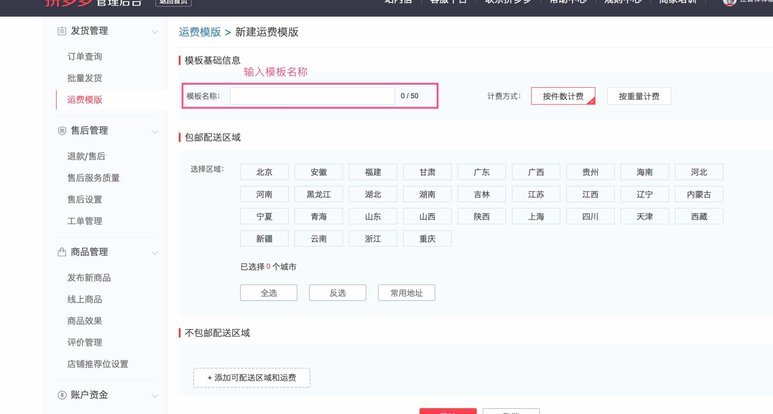Open 线上商品 in the sidebar

[x=85, y=299]
